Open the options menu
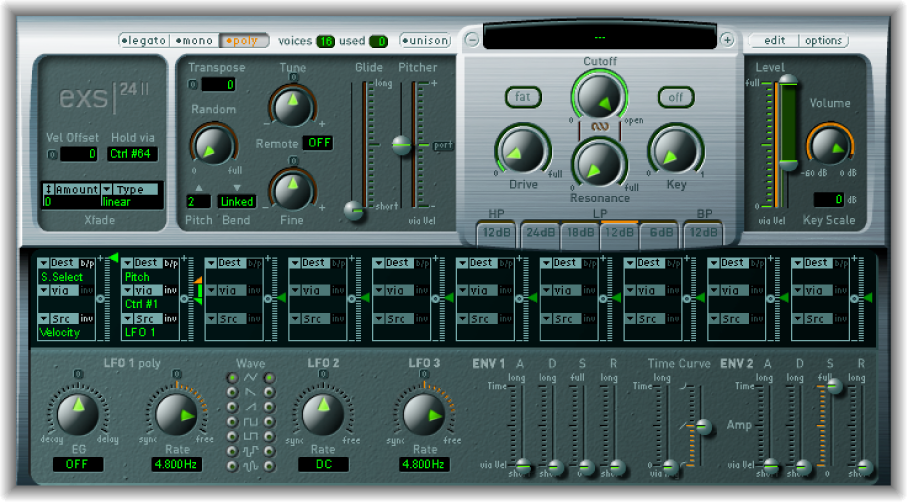Viewport: 908px width, 502px height. tap(823, 41)
